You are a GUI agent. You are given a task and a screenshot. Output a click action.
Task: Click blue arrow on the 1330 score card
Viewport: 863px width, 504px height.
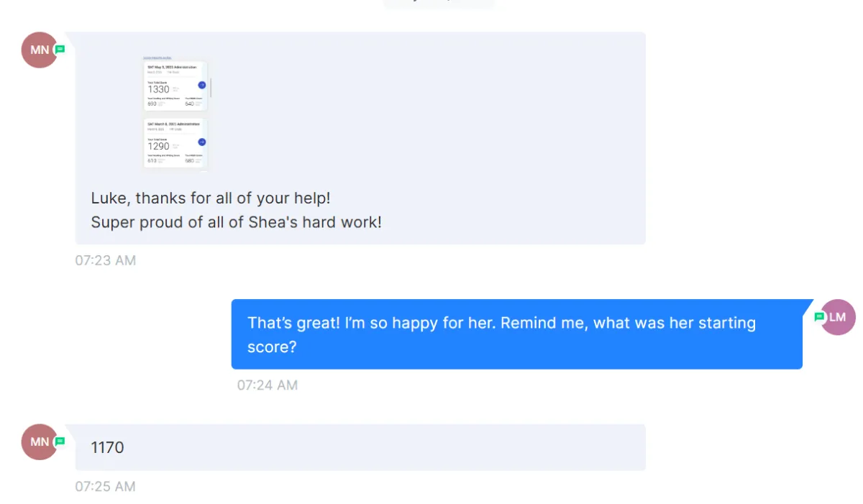tap(201, 85)
